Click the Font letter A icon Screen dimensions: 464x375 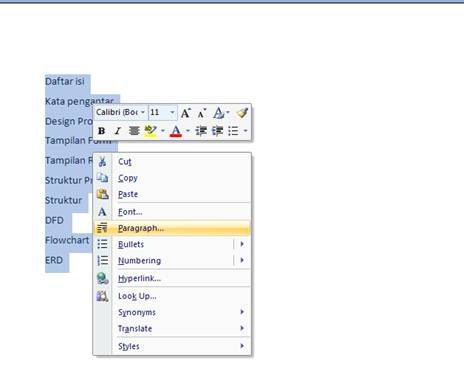(x=102, y=212)
